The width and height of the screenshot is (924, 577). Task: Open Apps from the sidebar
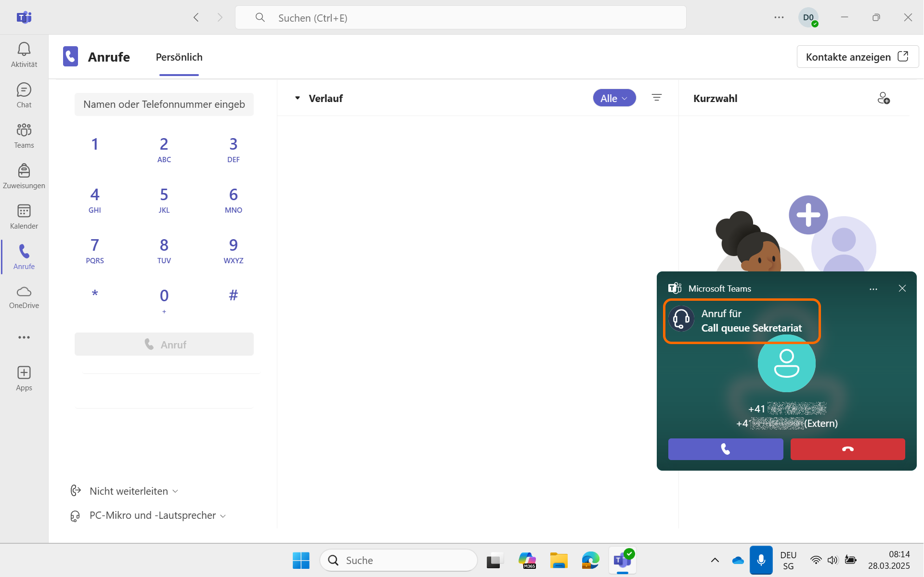pyautogui.click(x=24, y=378)
